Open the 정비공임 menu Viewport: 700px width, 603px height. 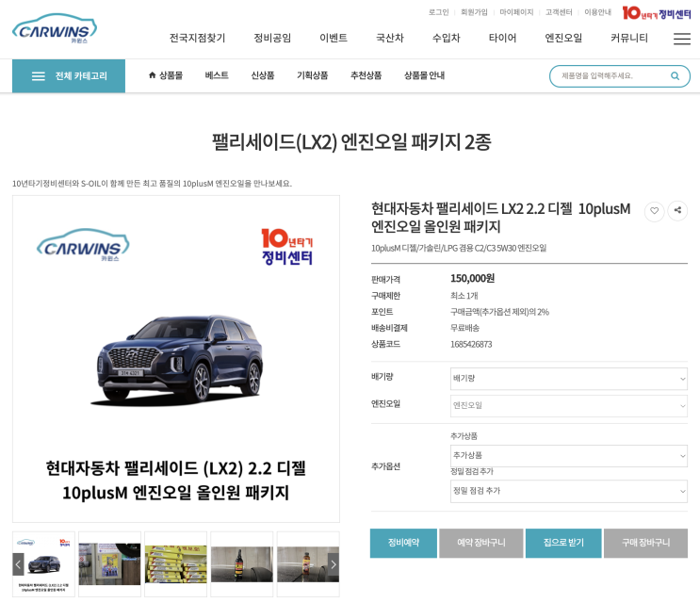[x=272, y=38]
